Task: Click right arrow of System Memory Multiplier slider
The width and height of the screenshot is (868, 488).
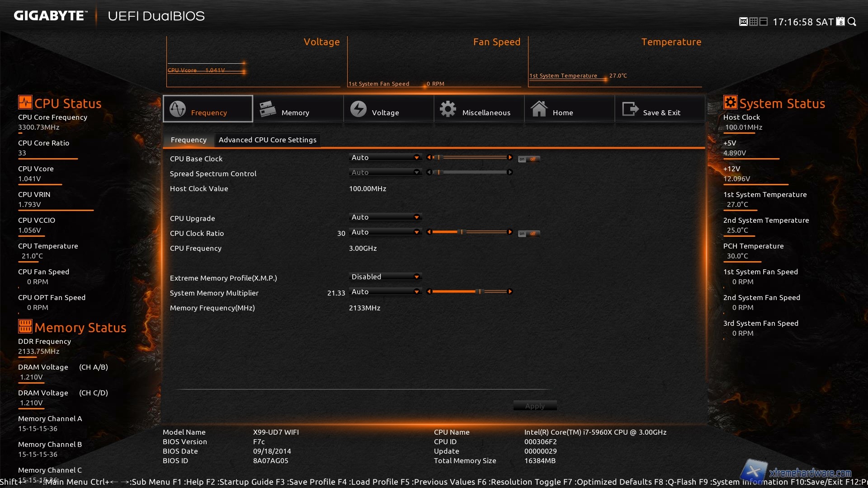Action: click(510, 292)
